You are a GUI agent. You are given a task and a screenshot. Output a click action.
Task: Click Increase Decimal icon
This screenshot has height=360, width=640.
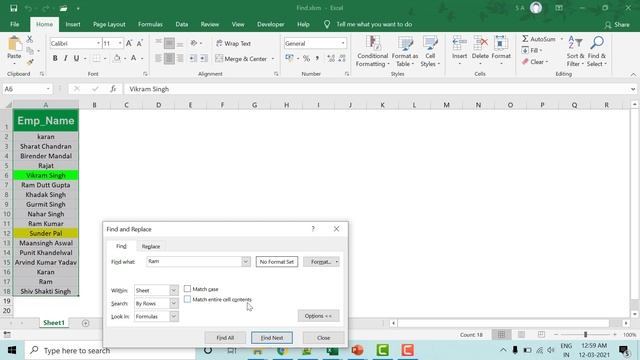tap(331, 58)
